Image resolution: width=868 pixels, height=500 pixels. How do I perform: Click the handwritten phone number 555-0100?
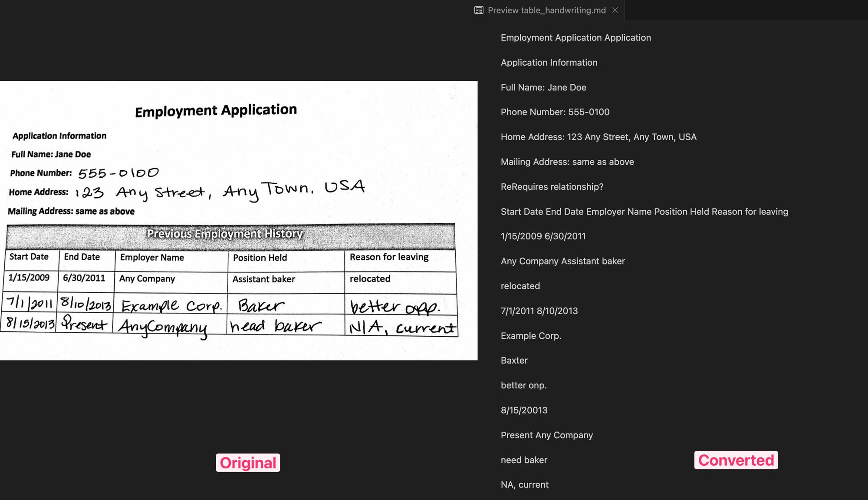[118, 173]
